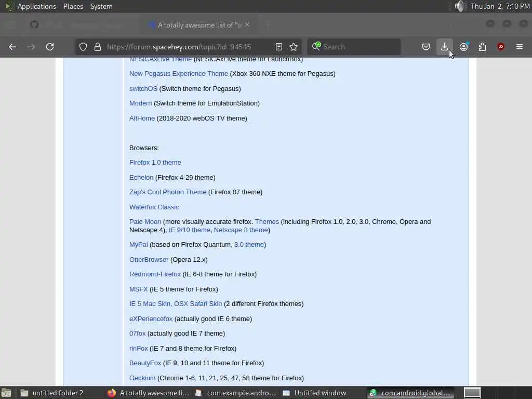532x399 pixels.
Task: Click the workspace switcher box
Action: coord(472,393)
